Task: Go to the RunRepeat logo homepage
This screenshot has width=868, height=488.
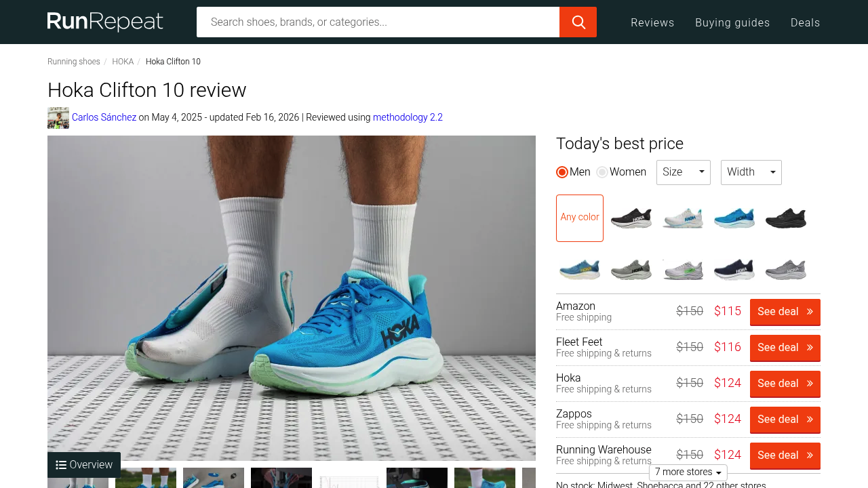Action: point(105,22)
